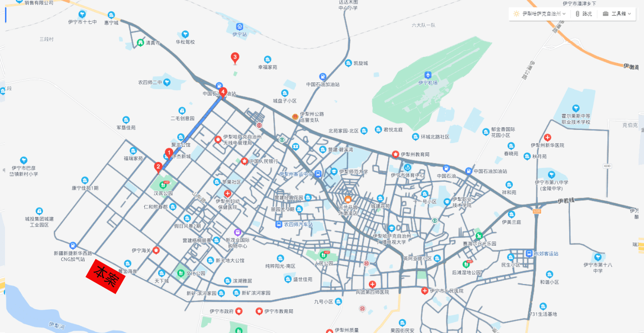Click the star icon at 伊宁市政府
This screenshot has height=333, width=644.
(239, 311)
